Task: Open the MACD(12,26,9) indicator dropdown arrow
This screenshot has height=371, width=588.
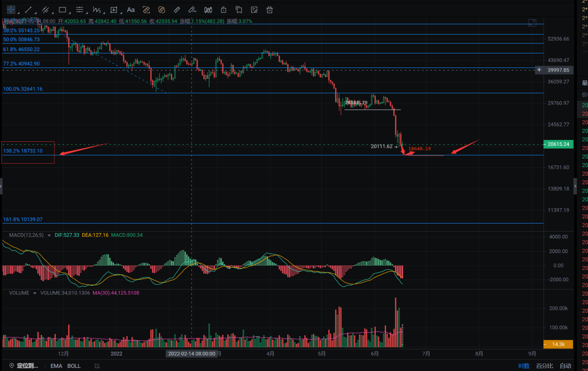Action: [x=49, y=235]
